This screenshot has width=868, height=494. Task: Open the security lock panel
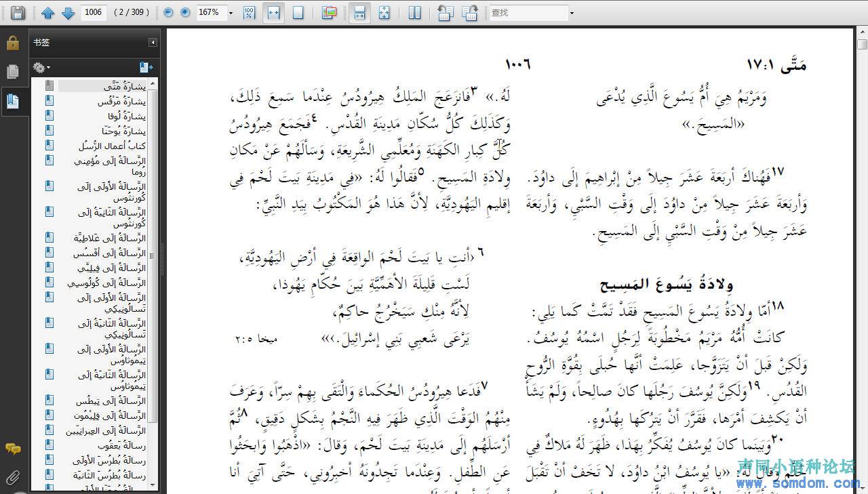[x=13, y=43]
